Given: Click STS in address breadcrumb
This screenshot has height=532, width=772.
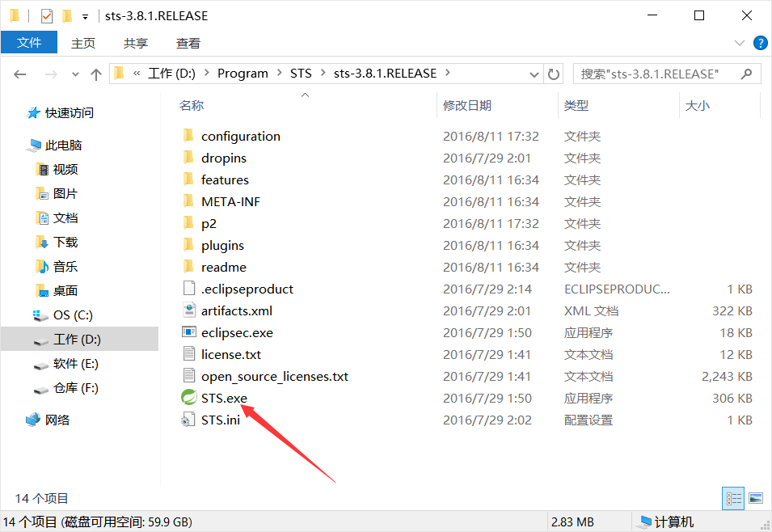Looking at the screenshot, I should (x=301, y=74).
